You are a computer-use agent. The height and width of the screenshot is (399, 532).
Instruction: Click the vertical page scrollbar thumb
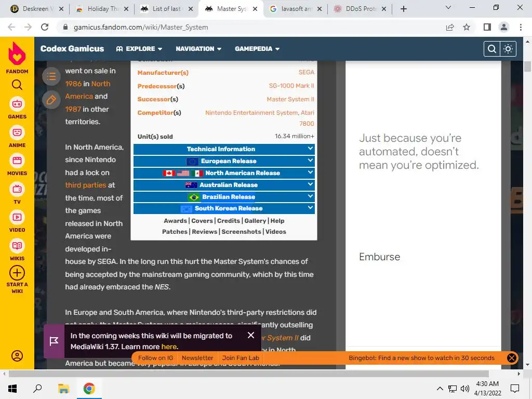[x=527, y=66]
